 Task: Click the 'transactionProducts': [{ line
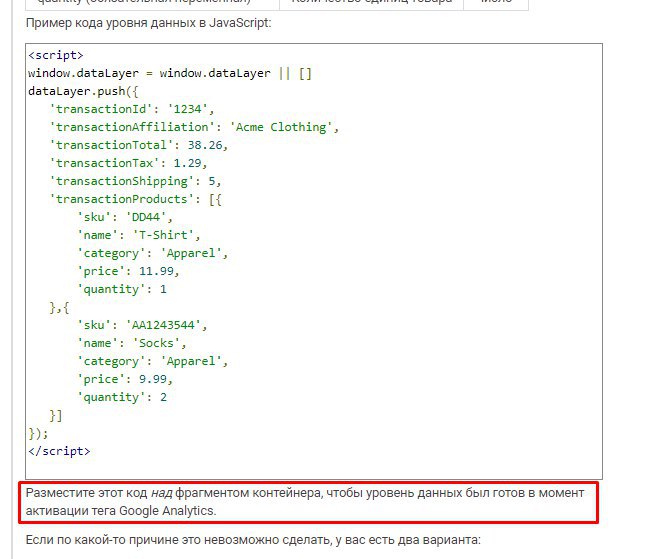(x=135, y=199)
